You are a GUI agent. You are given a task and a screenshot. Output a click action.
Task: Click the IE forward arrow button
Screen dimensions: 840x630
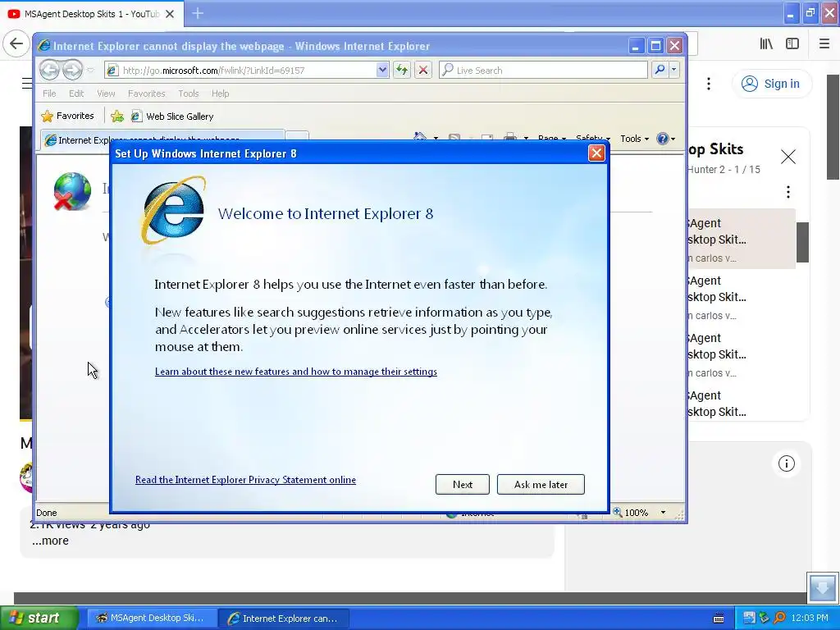pyautogui.click(x=72, y=70)
